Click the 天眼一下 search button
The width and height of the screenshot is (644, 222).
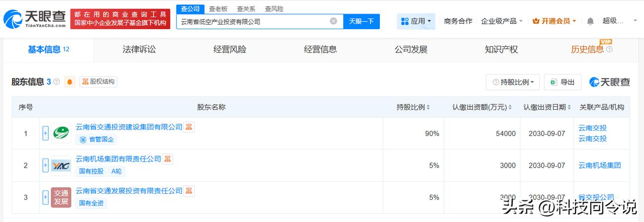coord(361,21)
